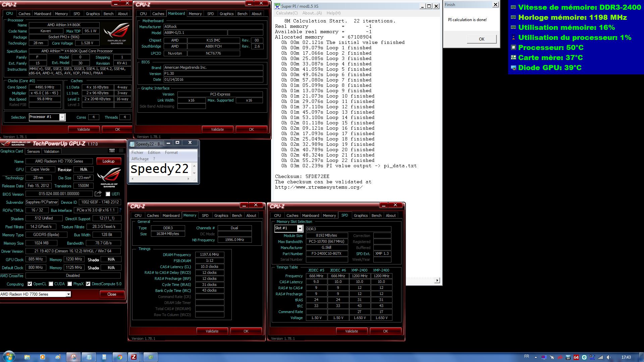Toggle the OpenCL checkbox
Viewport: 644px width, 362px height.
click(x=30, y=284)
